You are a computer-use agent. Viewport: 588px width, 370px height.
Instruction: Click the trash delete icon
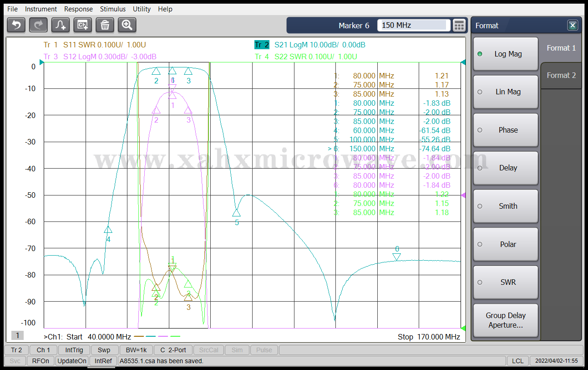[x=105, y=25]
